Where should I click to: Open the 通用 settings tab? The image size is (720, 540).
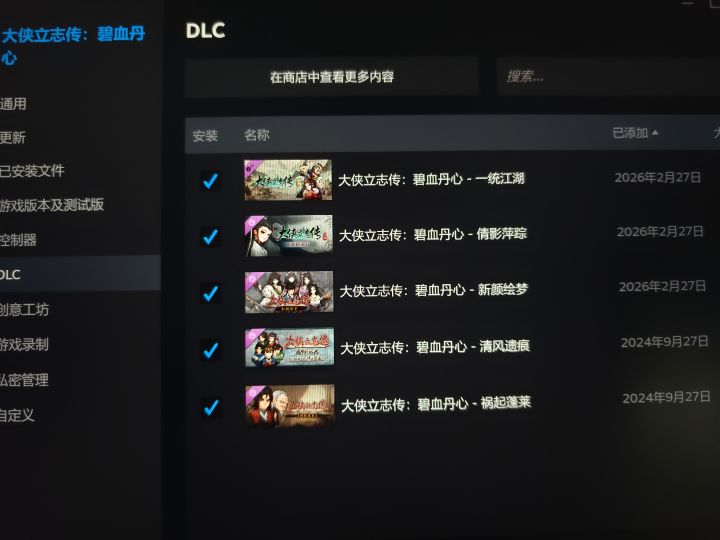coord(13,104)
